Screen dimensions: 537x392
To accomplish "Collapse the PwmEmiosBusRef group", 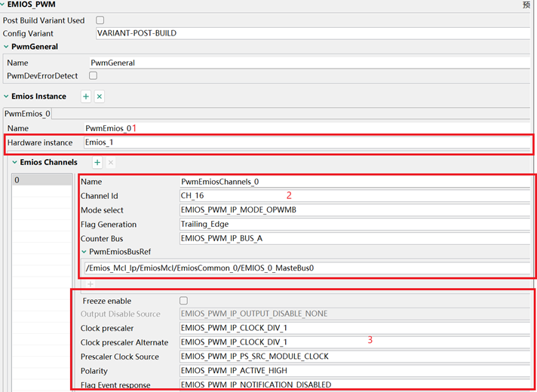I will pyautogui.click(x=84, y=253).
